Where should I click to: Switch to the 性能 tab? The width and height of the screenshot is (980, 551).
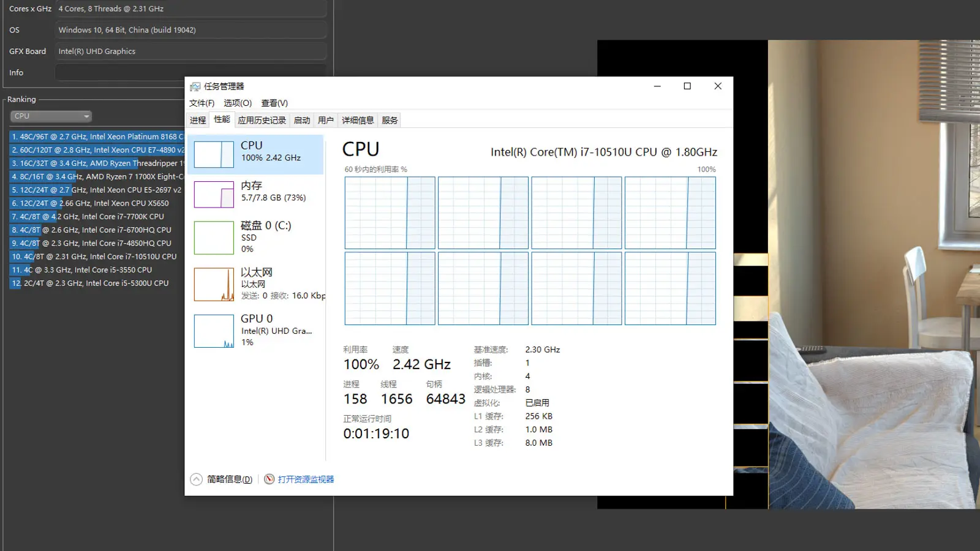(x=222, y=119)
